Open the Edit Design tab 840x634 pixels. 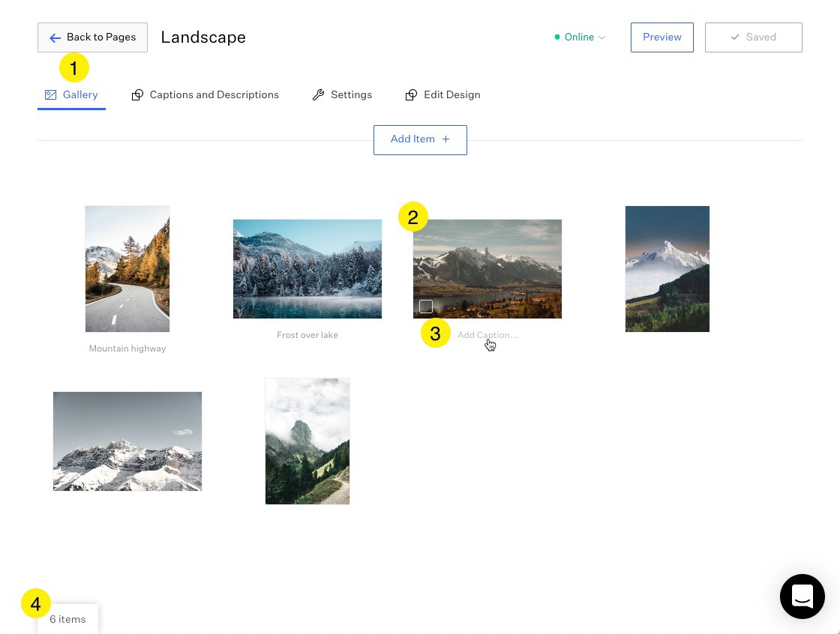(442, 94)
